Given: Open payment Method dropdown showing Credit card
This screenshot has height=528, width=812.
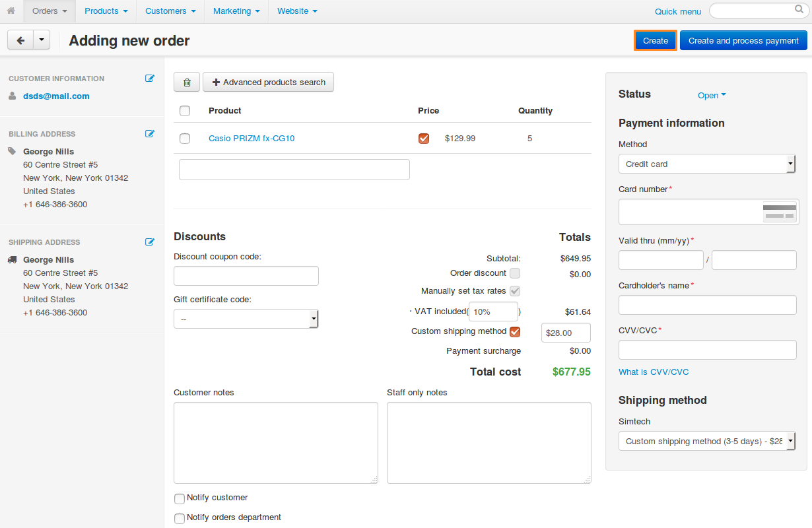Looking at the screenshot, I should 707,164.
